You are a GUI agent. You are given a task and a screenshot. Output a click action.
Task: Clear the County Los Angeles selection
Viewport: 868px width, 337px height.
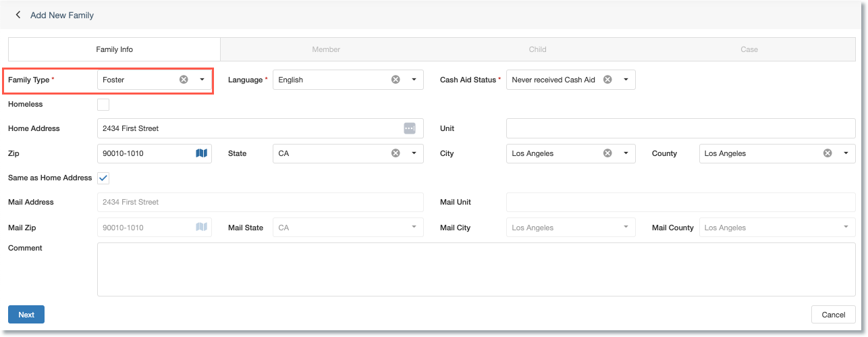pos(828,153)
